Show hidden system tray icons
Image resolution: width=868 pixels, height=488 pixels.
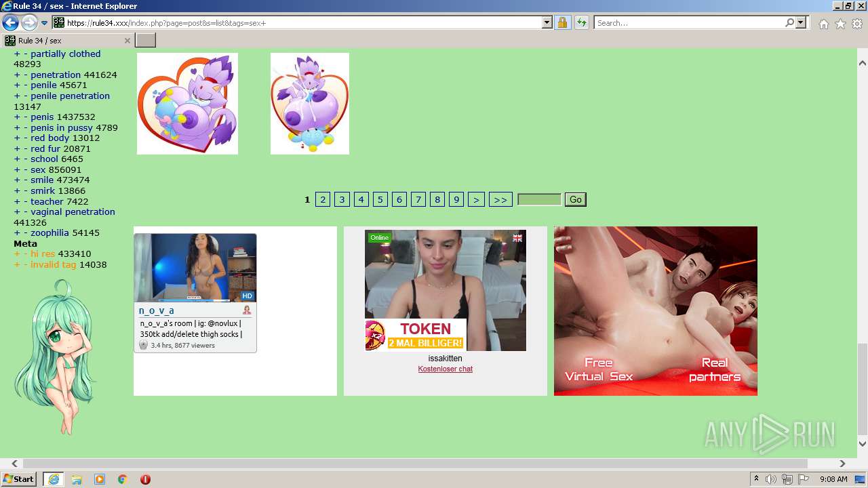(x=756, y=479)
